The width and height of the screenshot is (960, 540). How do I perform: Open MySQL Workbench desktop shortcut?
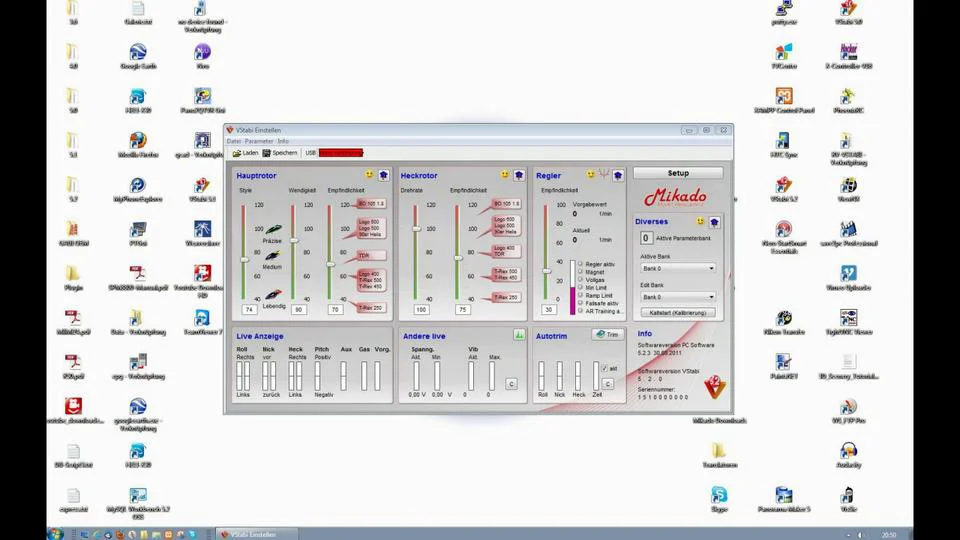pos(138,503)
